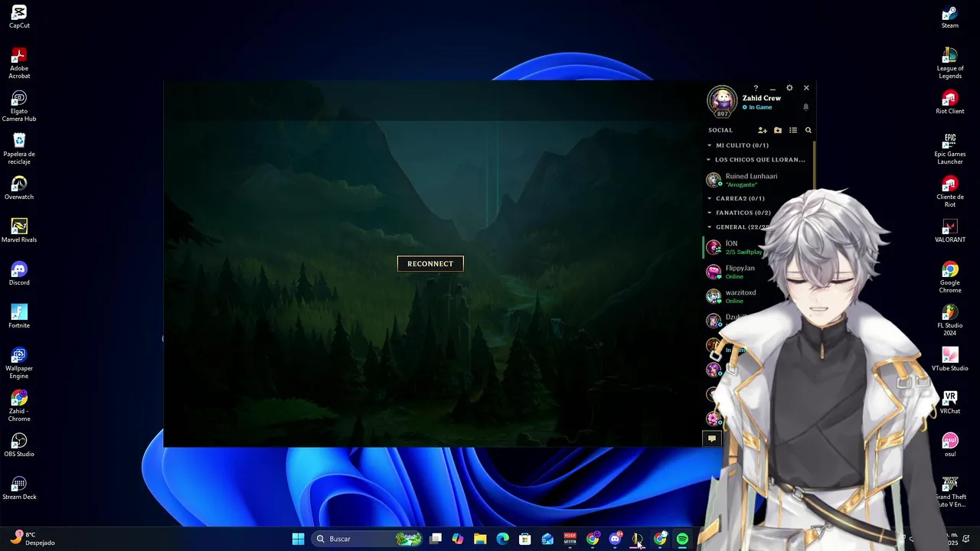Select the Marvel Rivals desktop icon
The width and height of the screenshot is (980, 551).
pos(19,231)
